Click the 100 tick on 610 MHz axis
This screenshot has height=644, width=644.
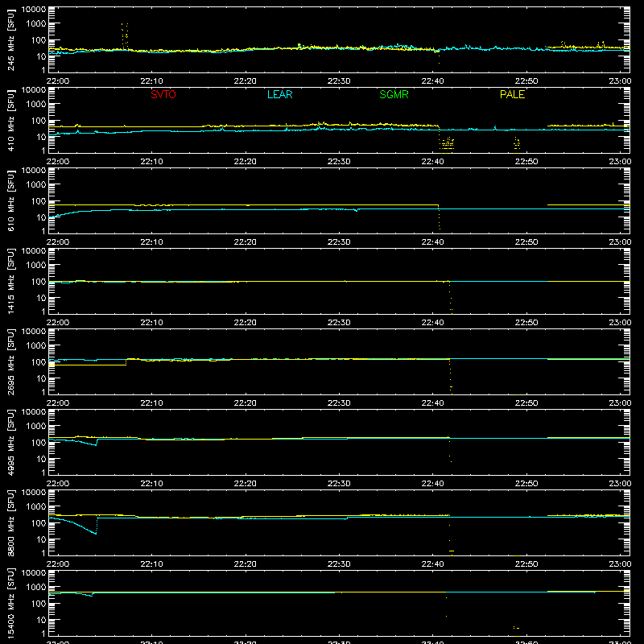tap(39, 201)
